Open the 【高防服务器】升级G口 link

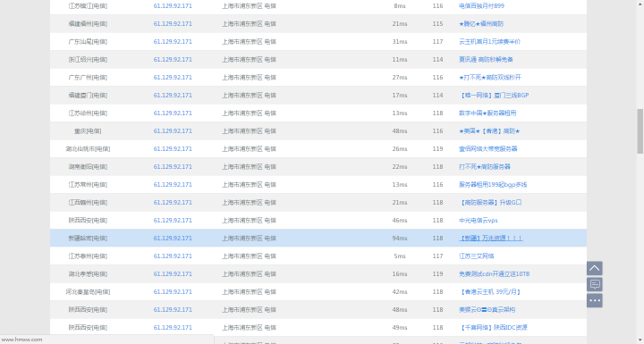tap(490, 202)
